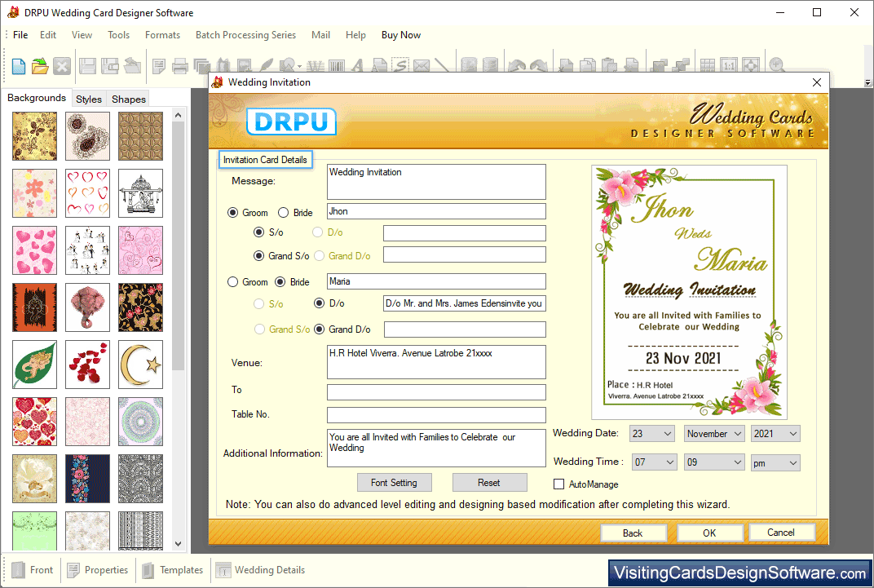The height and width of the screenshot is (588, 874).
Task: Click backgrounds list scroll down arrow
Action: [x=178, y=543]
